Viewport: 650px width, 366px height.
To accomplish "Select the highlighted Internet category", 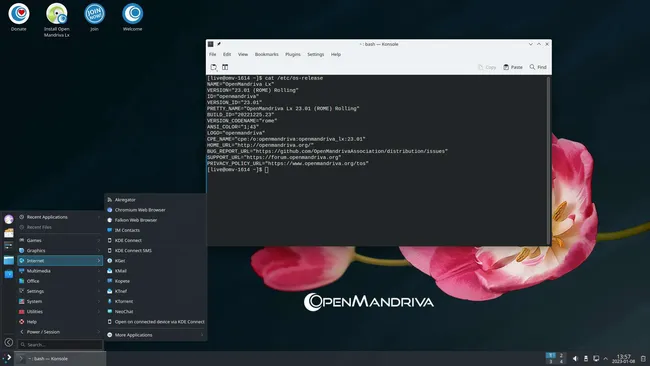I will (x=60, y=261).
